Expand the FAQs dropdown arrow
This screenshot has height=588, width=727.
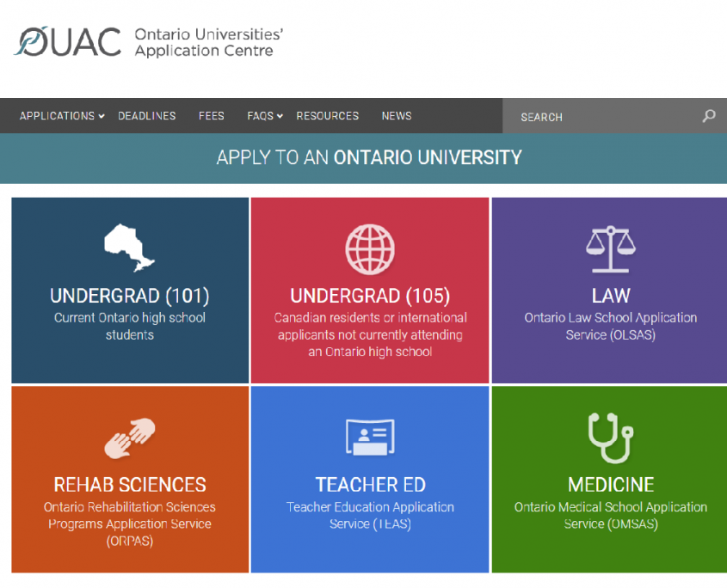coord(280,116)
